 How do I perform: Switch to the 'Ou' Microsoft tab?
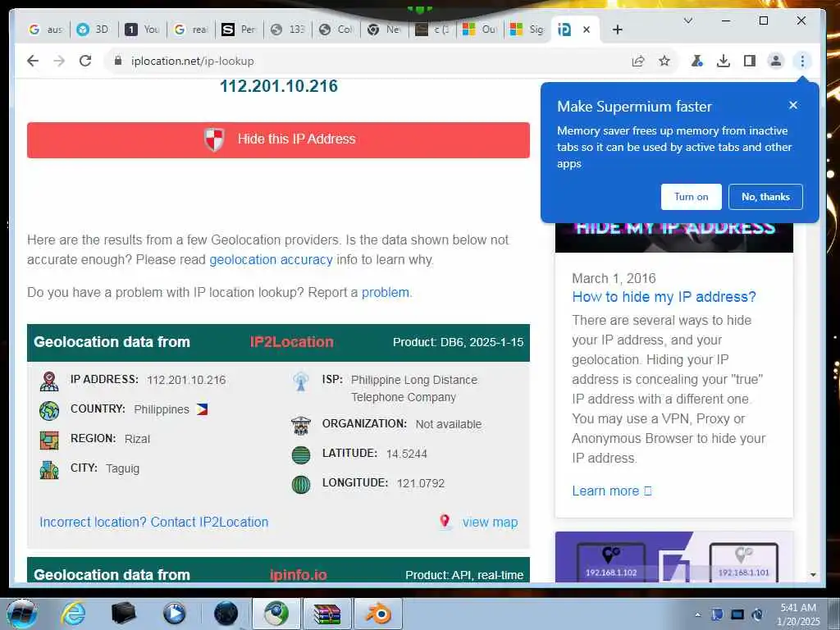click(x=480, y=30)
